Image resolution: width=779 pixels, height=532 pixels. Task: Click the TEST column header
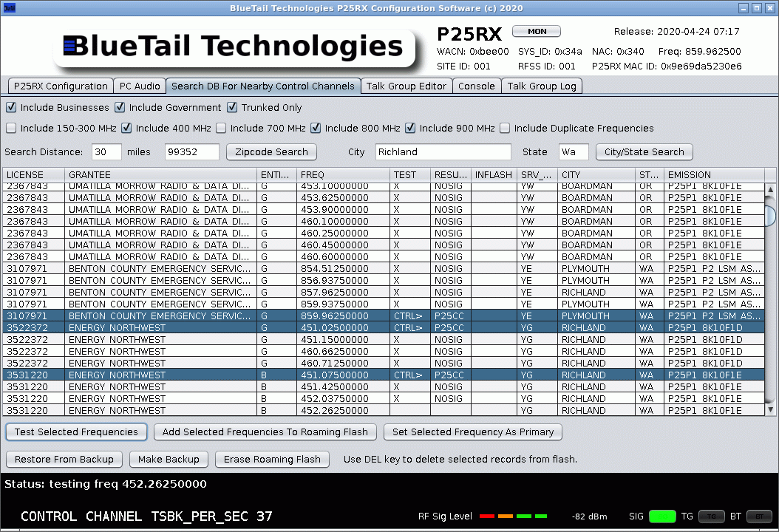[410, 175]
